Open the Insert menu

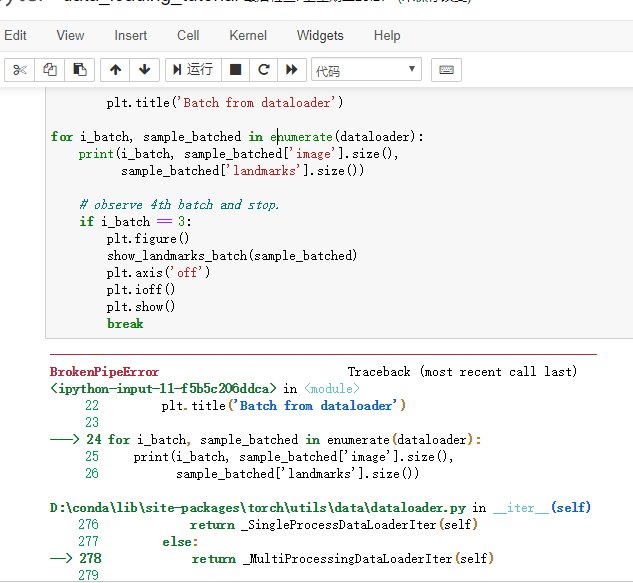coord(130,35)
